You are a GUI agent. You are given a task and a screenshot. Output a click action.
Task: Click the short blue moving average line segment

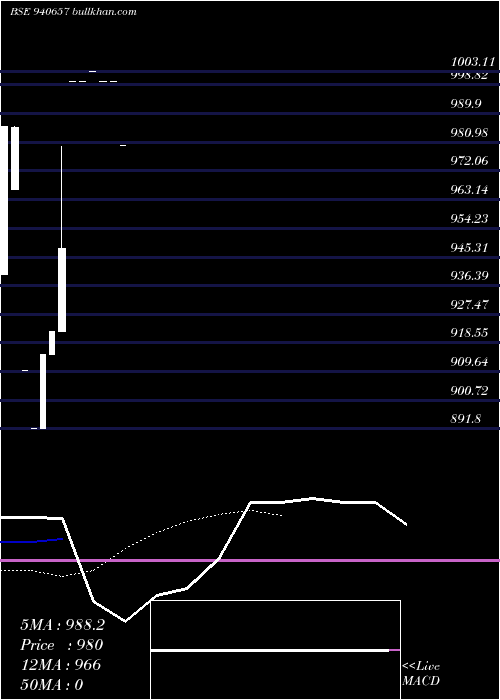(32, 541)
